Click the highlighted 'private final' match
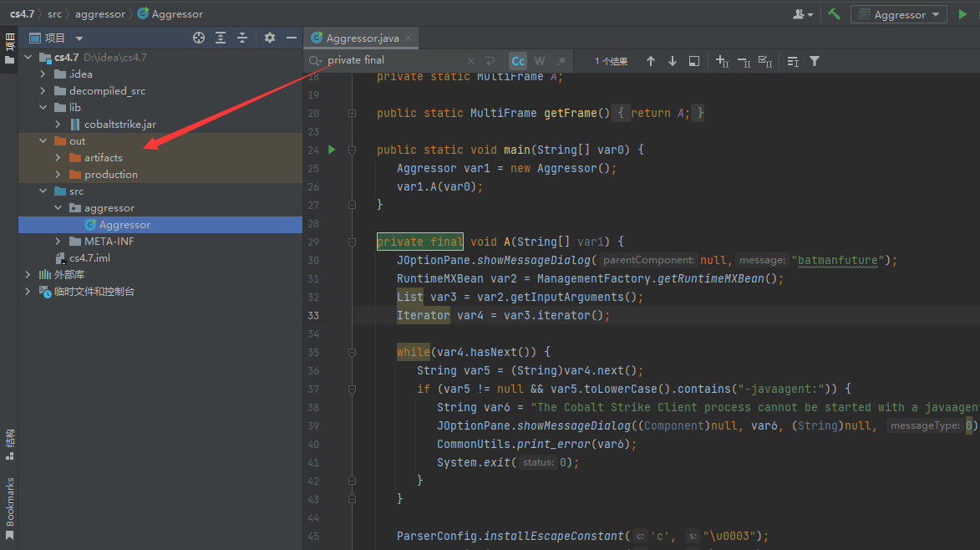The height and width of the screenshot is (550, 980). (420, 242)
